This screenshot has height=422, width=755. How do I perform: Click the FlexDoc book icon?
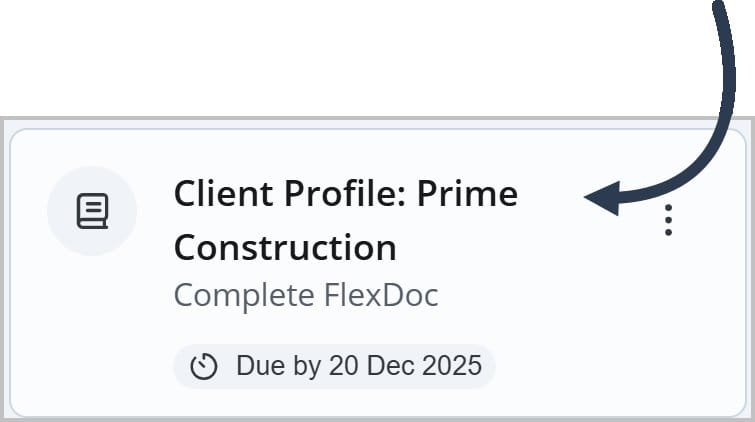tap(92, 211)
